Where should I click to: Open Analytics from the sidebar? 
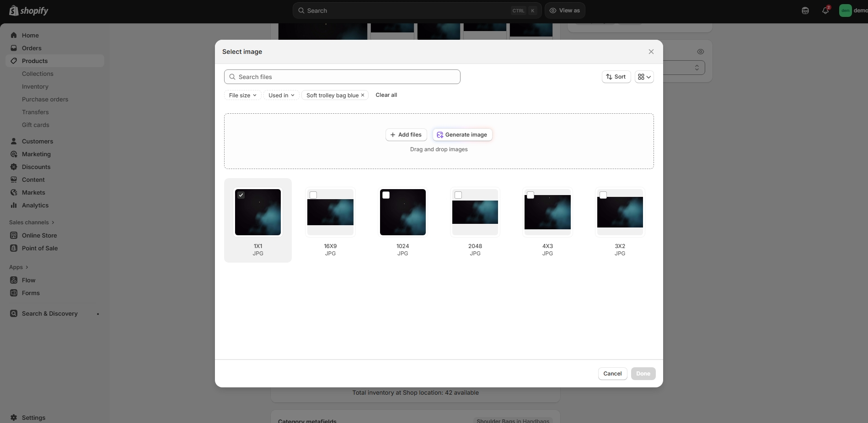tap(35, 205)
